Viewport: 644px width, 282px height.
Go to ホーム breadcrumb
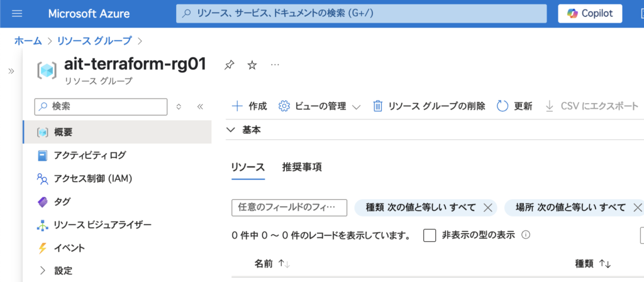pyautogui.click(x=28, y=41)
